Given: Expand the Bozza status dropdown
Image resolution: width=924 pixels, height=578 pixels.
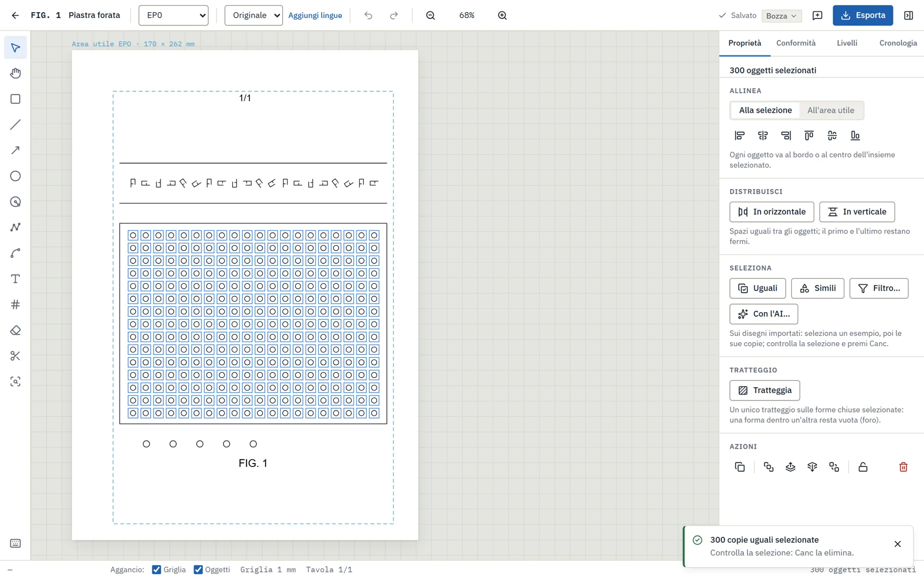Looking at the screenshot, I should pos(781,16).
